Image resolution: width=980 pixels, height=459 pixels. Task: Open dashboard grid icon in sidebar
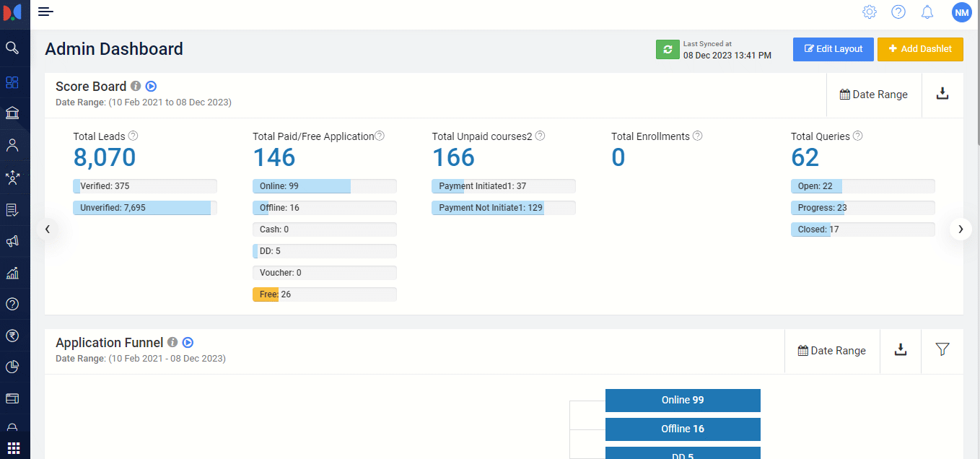12,82
